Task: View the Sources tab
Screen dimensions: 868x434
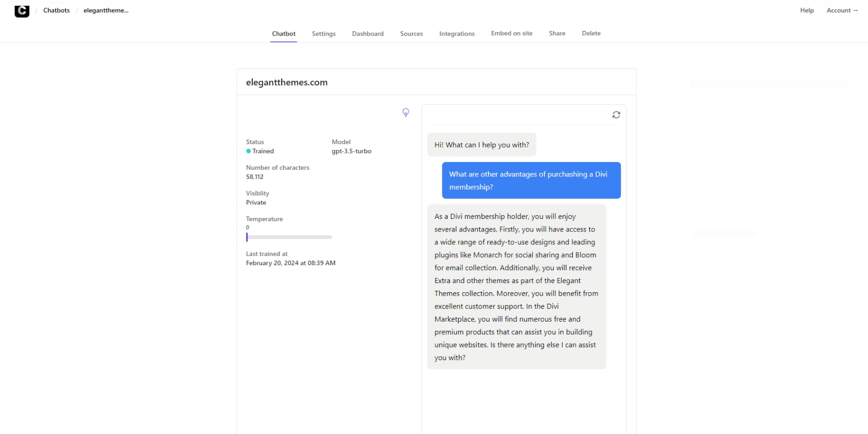Action: tap(411, 33)
